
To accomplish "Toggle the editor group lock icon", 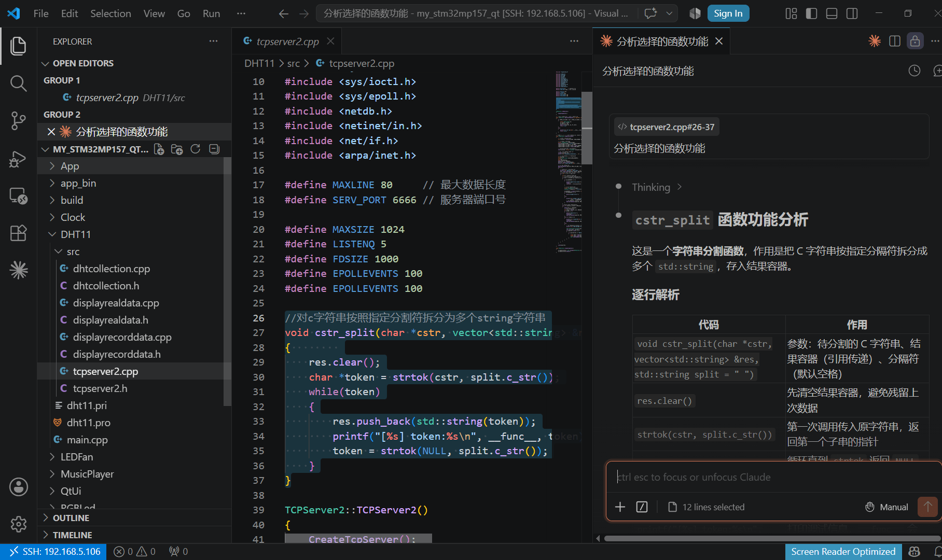I will [915, 41].
